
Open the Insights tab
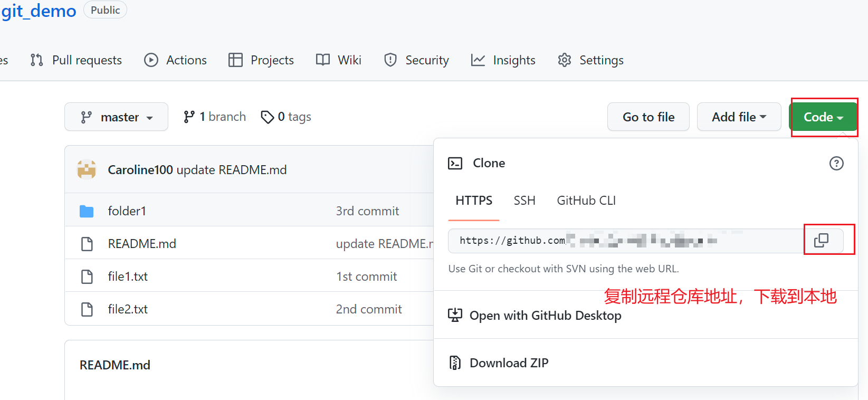click(503, 60)
